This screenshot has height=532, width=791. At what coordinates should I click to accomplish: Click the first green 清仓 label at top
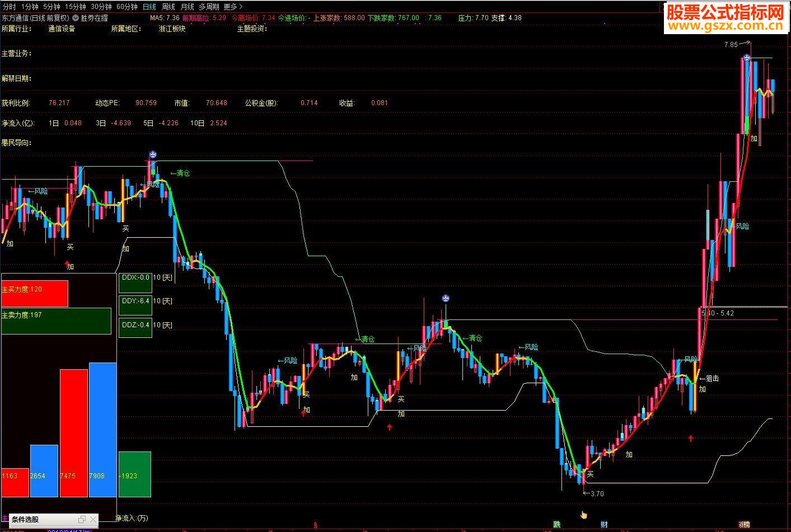pyautogui.click(x=180, y=173)
